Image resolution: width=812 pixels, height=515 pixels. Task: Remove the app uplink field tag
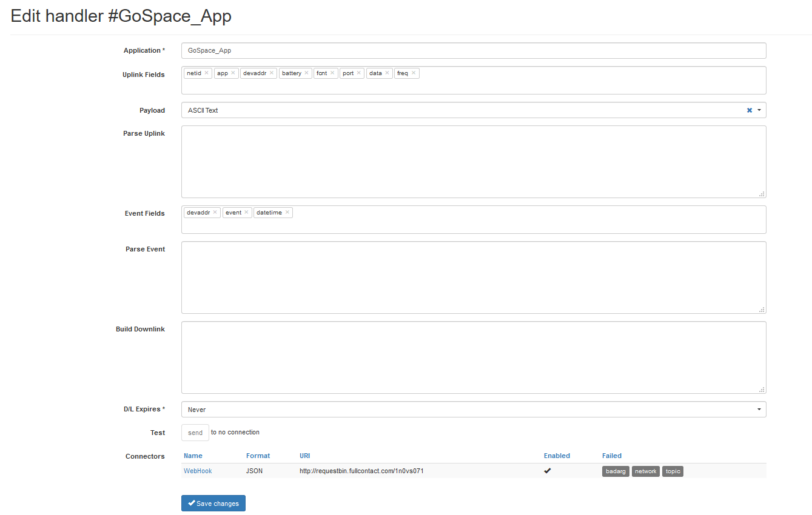pyautogui.click(x=233, y=73)
